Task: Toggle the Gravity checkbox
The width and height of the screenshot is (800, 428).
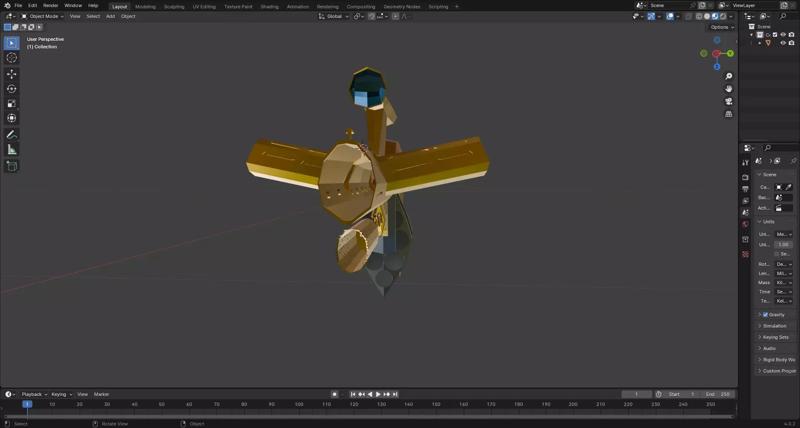Action: pos(765,315)
